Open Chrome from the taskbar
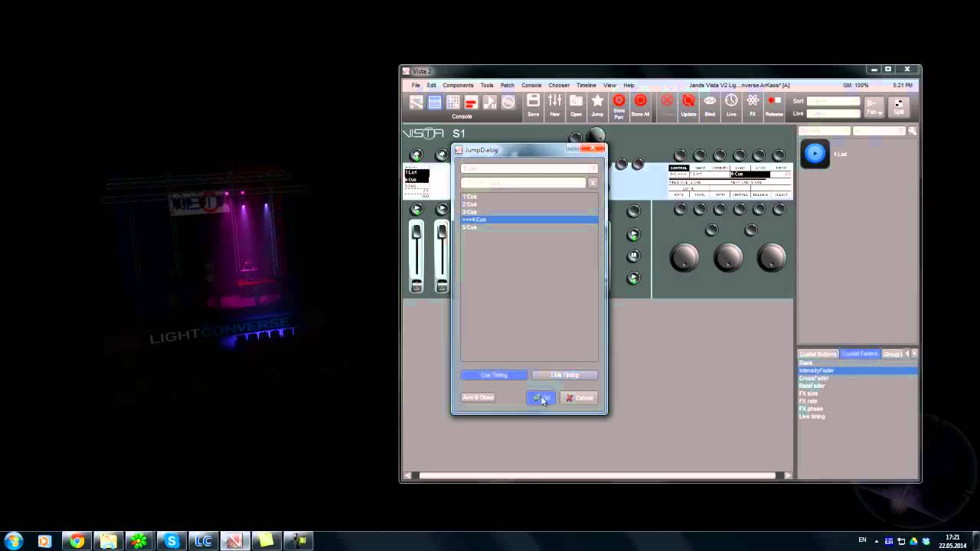Viewport: 980px width, 551px height. coord(77,541)
